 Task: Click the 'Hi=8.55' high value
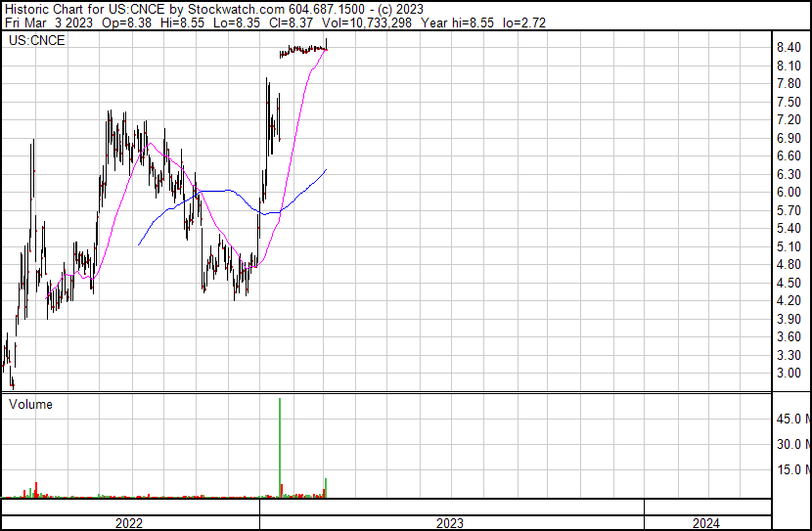[x=182, y=22]
